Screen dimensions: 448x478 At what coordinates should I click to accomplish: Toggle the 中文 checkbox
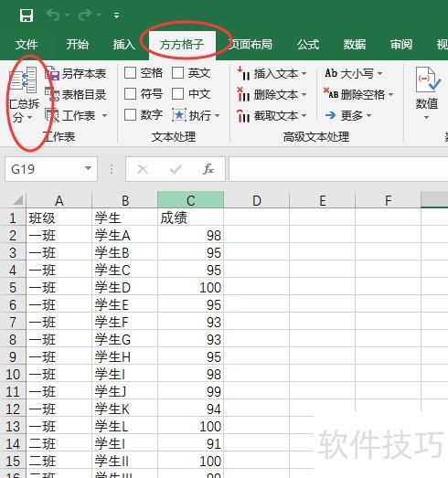click(177, 94)
